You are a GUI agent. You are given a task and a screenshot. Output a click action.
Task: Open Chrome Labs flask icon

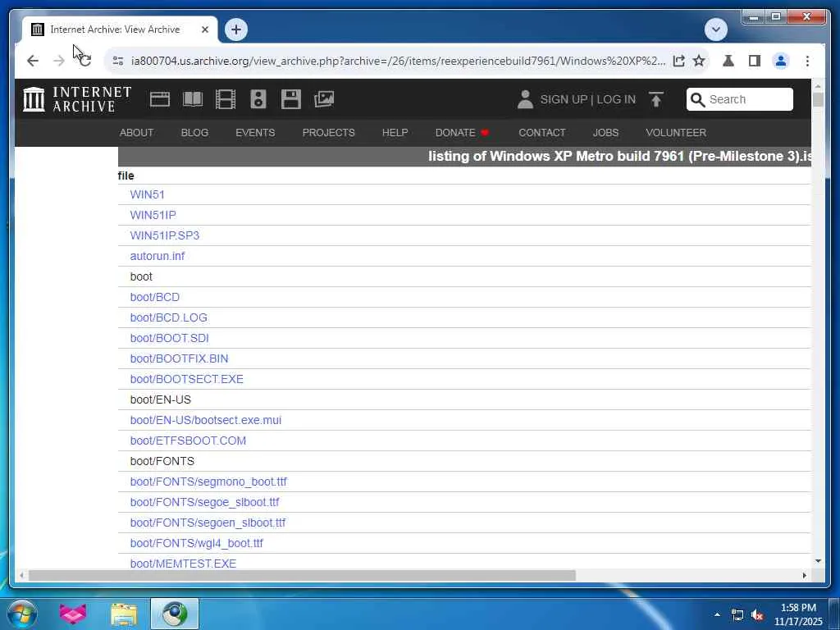[728, 61]
